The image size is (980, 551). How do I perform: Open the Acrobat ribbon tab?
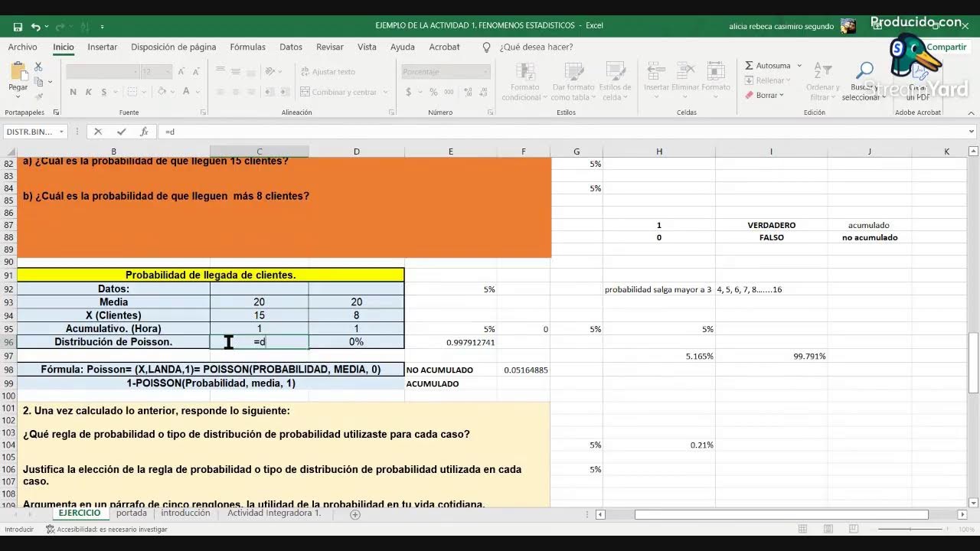(444, 47)
